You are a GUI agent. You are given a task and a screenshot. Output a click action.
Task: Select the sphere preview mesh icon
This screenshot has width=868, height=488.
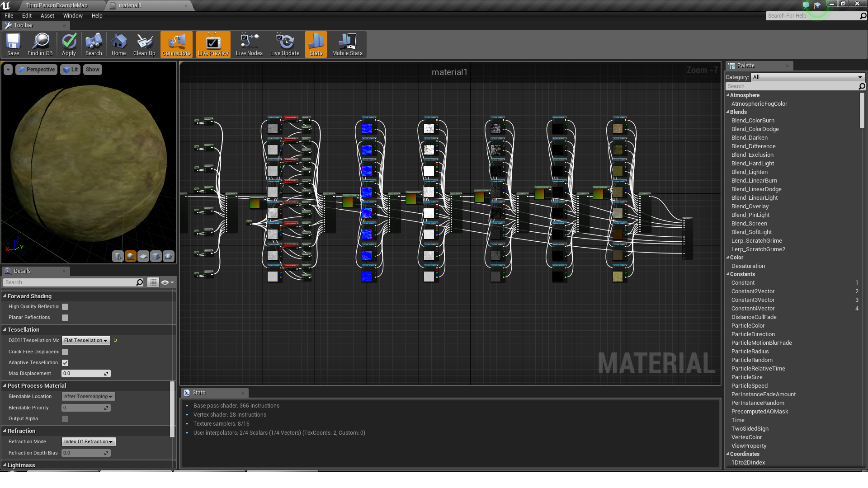pos(130,256)
